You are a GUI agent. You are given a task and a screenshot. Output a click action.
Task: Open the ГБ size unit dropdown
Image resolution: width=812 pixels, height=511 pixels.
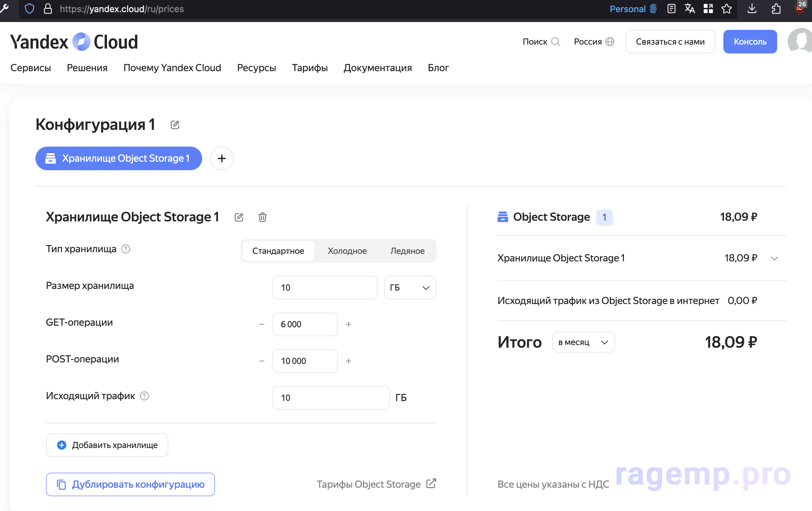click(x=410, y=288)
